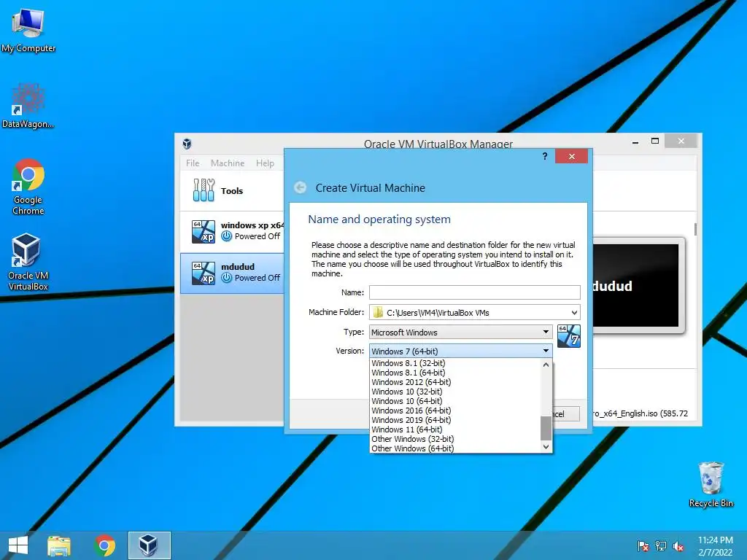This screenshot has height=560, width=747.
Task: Open the Recycle Bin
Action: [x=711, y=484]
